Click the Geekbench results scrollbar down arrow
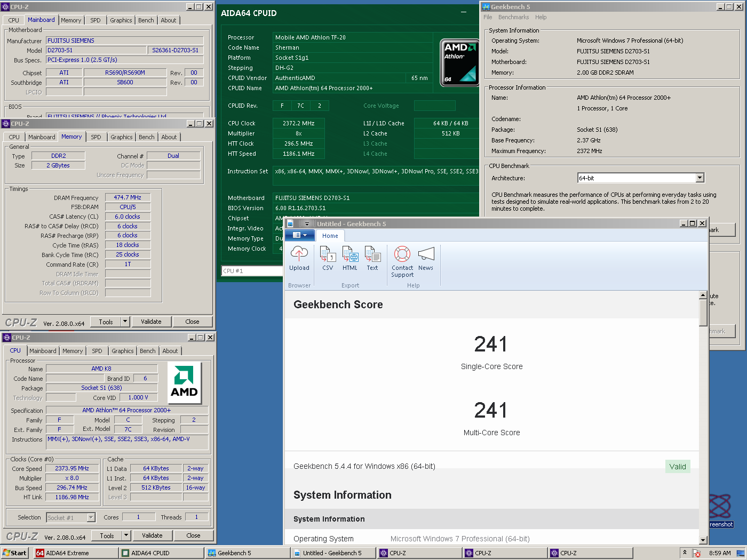The width and height of the screenshot is (747, 560). [x=703, y=540]
